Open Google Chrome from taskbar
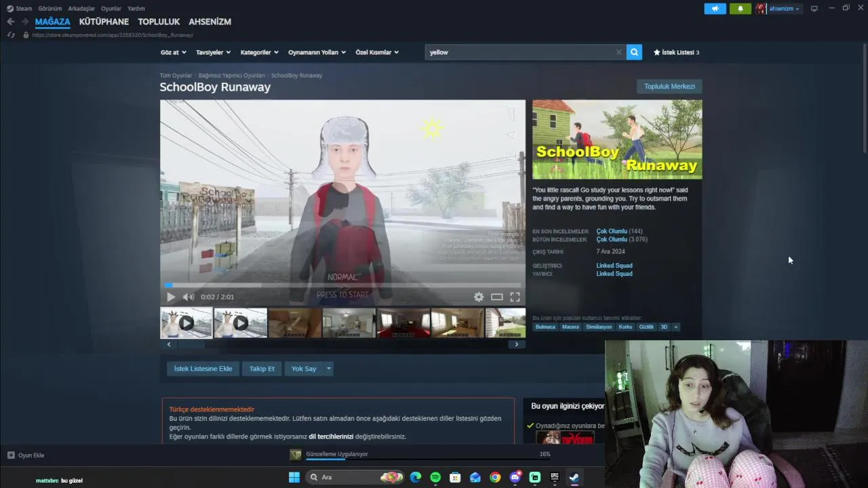This screenshot has width=868, height=488. click(495, 477)
